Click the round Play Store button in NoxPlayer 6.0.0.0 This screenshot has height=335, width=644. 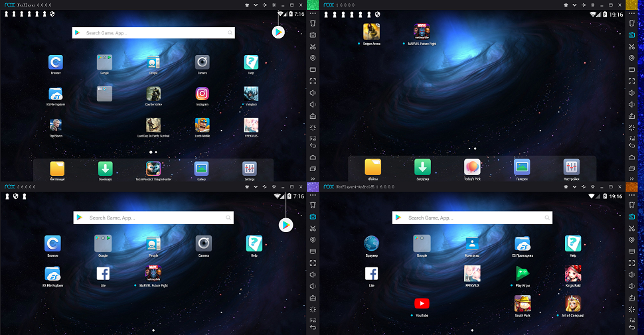(x=278, y=32)
